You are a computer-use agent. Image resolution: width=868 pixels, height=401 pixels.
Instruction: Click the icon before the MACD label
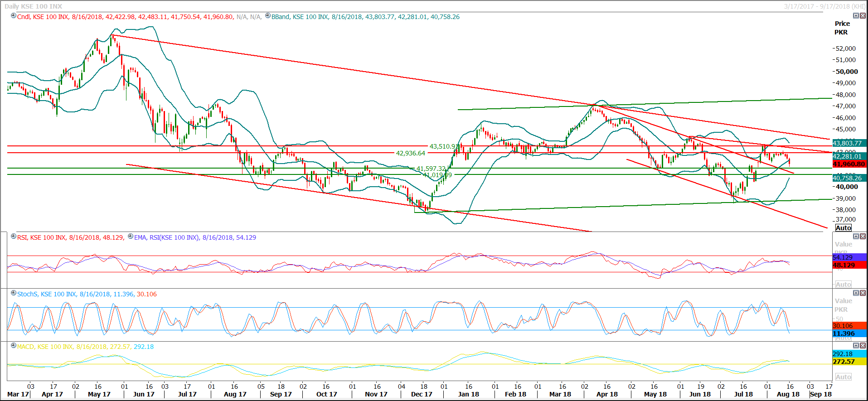point(14,346)
